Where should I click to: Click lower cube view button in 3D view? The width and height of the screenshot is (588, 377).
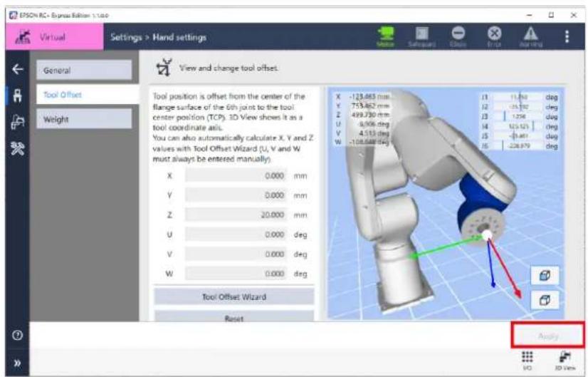pyautogui.click(x=545, y=300)
